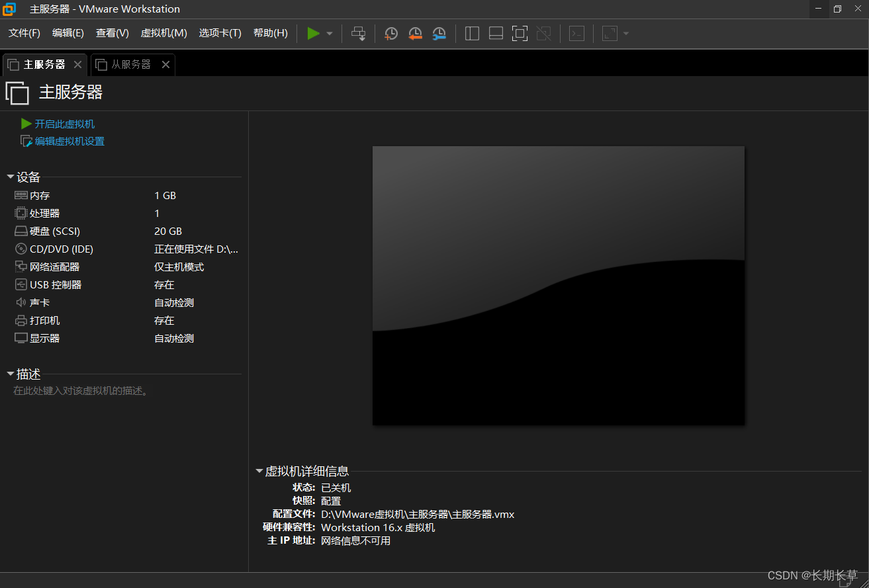Click Send Ctrl+Alt+Del toolbar icon
The width and height of the screenshot is (869, 588).
(x=358, y=33)
